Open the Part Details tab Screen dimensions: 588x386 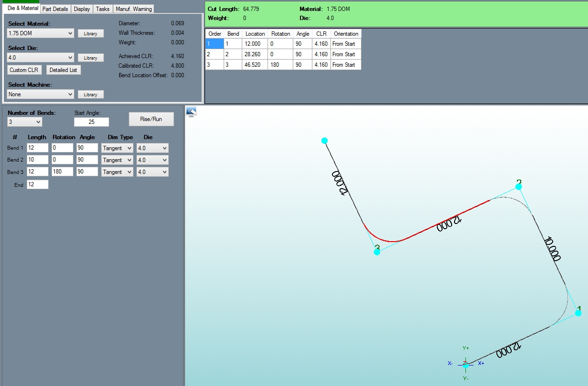pos(56,9)
